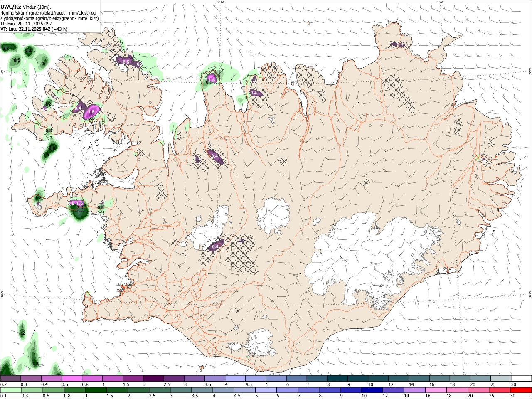Image resolution: width=532 pixels, height=399 pixels.
Task: Pick the bright red lower swatch at the scale's right end
Action: click(521, 390)
